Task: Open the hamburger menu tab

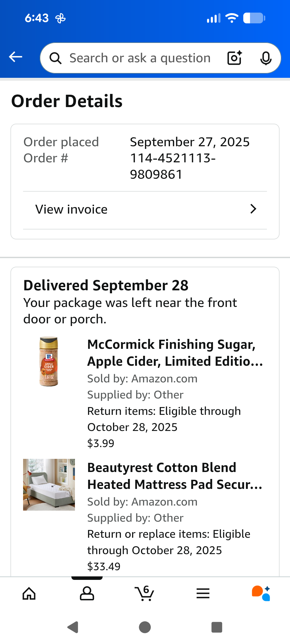Action: point(203,593)
